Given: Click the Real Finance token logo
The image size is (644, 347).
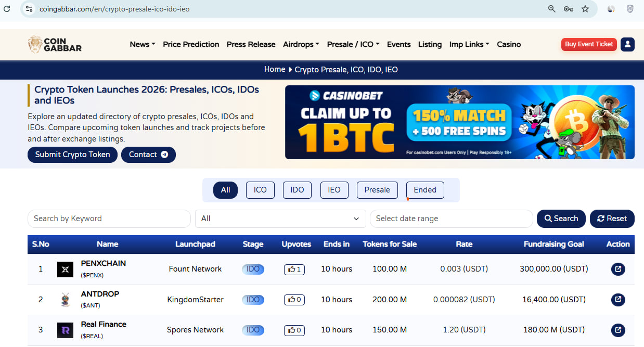Looking at the screenshot, I should (65, 330).
